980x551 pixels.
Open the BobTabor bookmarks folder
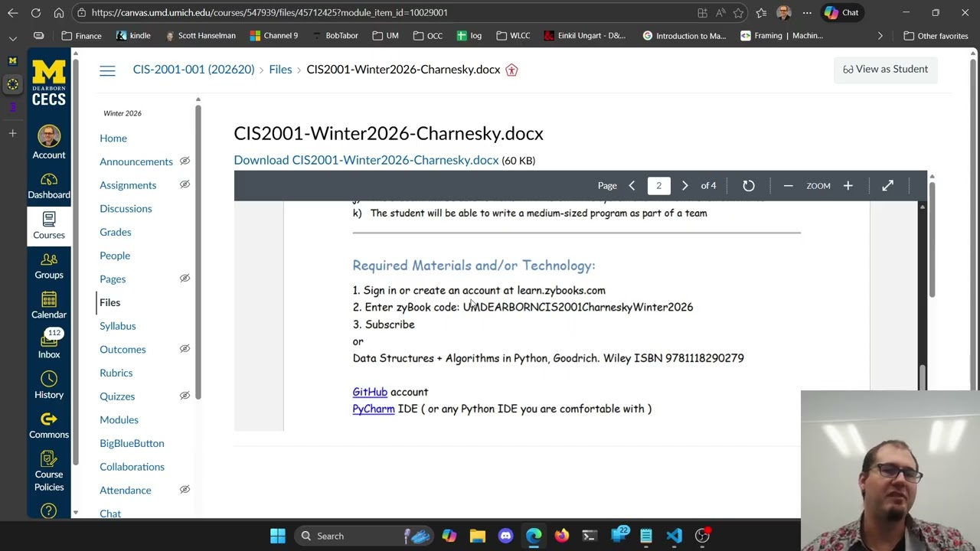pos(335,35)
